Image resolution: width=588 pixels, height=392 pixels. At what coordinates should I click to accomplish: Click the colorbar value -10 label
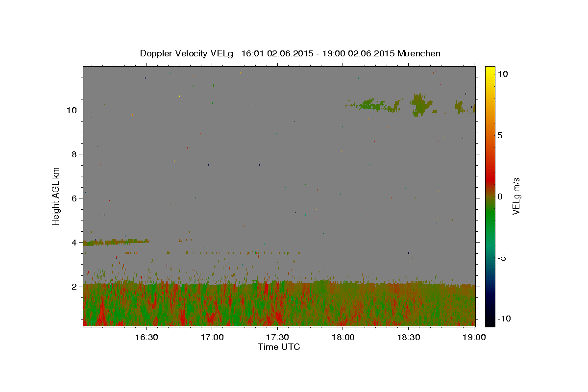point(504,319)
